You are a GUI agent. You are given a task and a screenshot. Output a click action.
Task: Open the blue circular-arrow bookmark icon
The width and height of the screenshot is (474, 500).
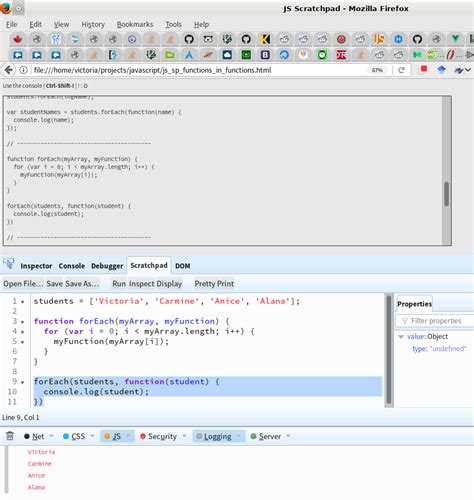(284, 55)
